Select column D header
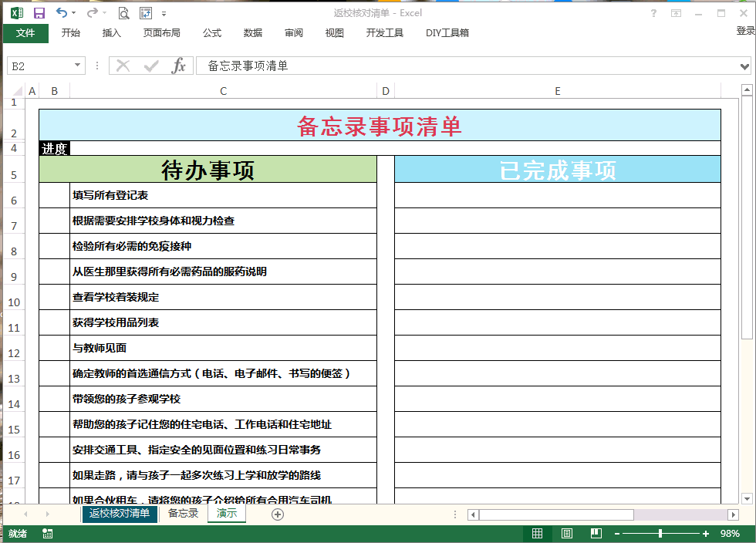This screenshot has width=756, height=543. 386,91
